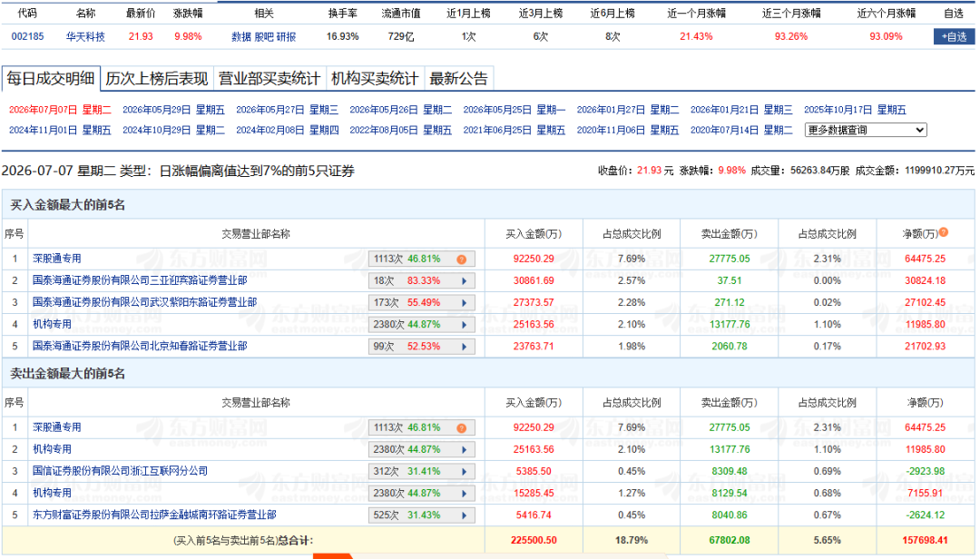
Task: Click 研报 link in 相关 column
Action: coord(286,37)
